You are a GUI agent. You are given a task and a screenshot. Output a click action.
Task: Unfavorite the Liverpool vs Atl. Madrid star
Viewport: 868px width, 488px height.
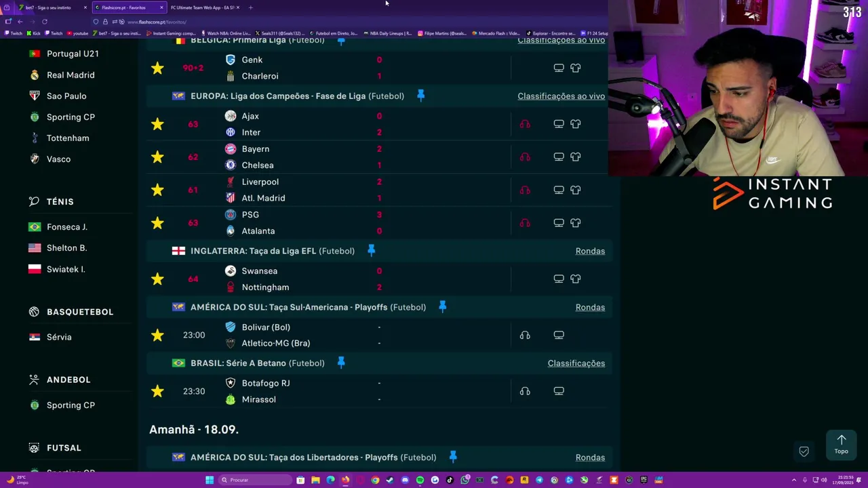tap(157, 190)
